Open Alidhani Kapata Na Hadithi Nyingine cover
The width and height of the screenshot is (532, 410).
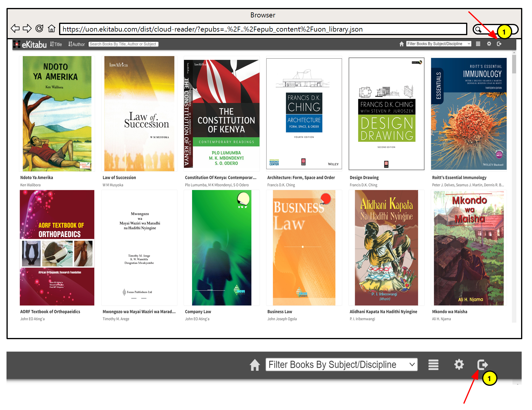(386, 248)
